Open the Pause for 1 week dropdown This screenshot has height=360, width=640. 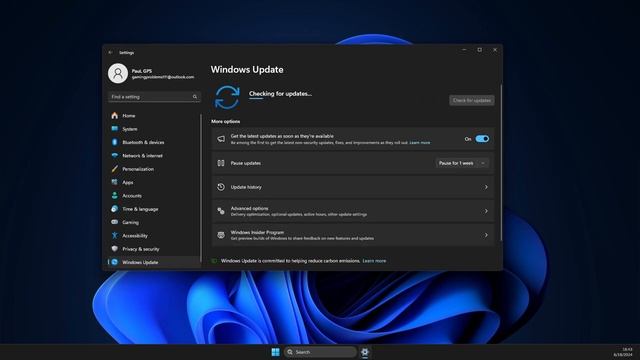[462, 163]
